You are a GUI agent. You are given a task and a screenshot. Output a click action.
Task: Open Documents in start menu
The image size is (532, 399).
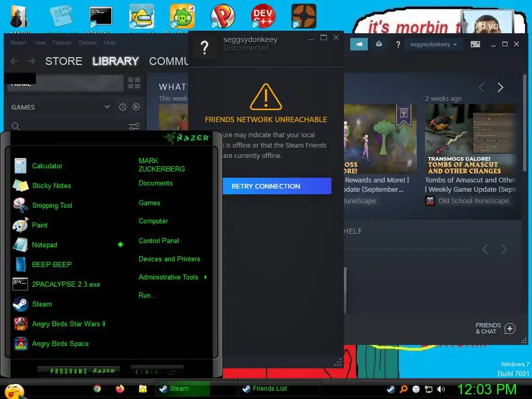coord(155,183)
